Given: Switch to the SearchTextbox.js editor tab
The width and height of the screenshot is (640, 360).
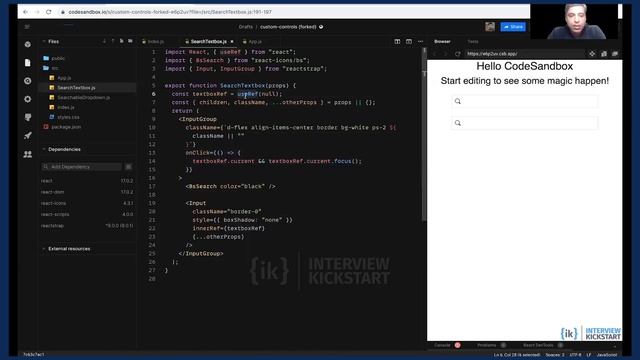Looking at the screenshot, I should pos(208,42).
